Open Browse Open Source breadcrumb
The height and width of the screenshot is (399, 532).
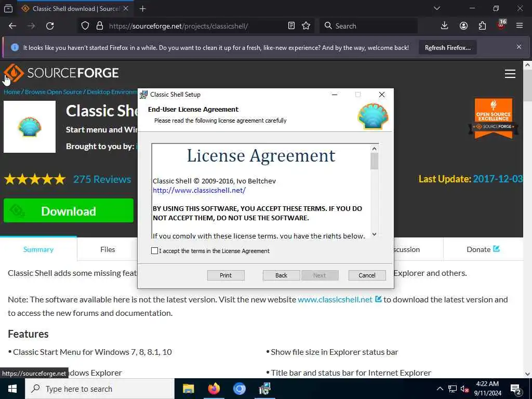click(54, 92)
